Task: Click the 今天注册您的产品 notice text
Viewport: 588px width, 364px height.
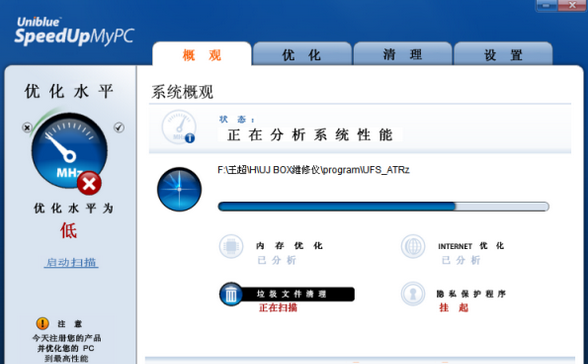Action: (x=67, y=348)
